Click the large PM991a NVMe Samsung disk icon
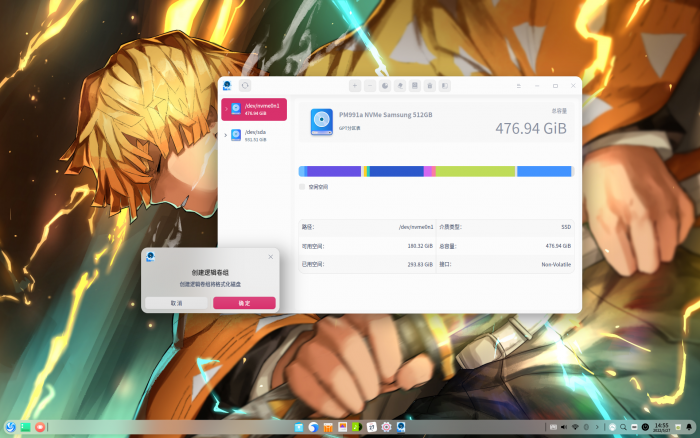The image size is (700, 438). tap(321, 120)
